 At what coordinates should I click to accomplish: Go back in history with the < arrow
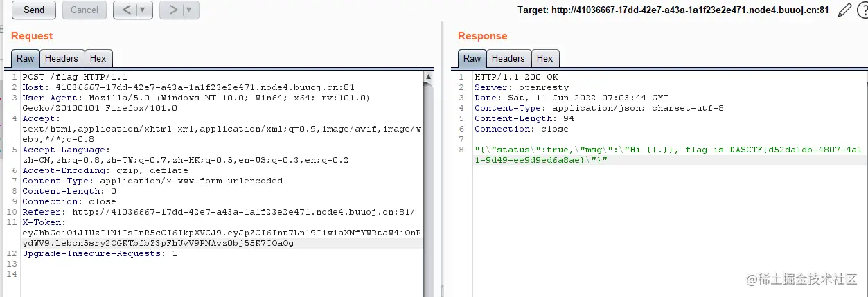(125, 10)
